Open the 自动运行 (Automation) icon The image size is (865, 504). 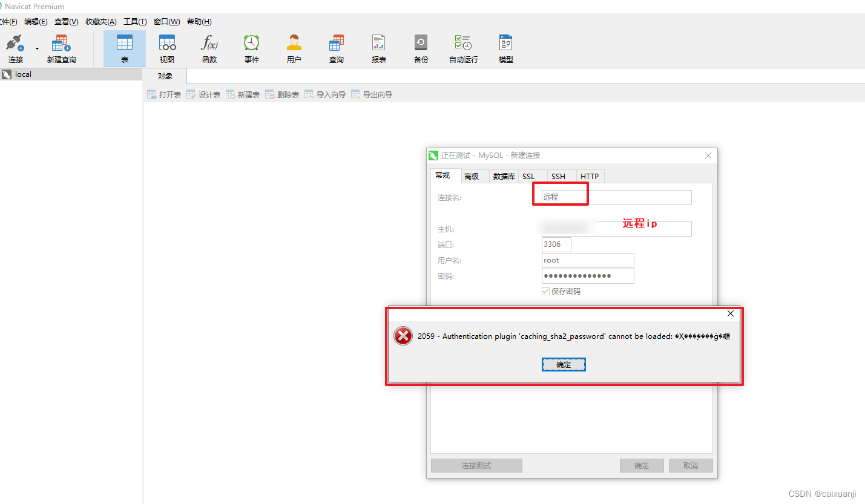click(464, 44)
